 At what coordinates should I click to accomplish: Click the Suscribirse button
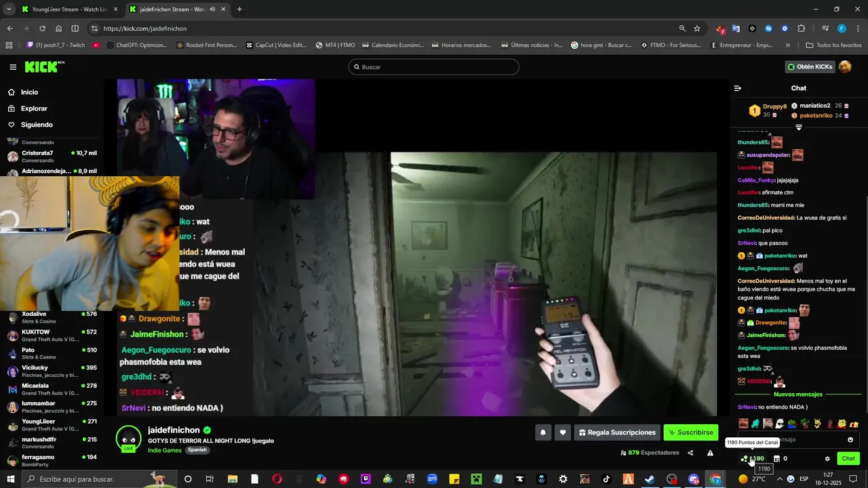tap(691, 432)
